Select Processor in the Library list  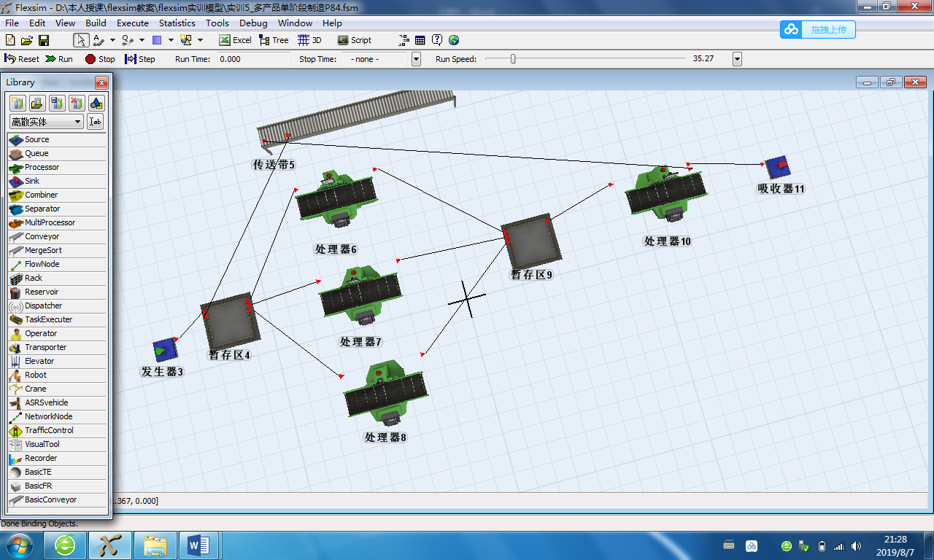tap(57, 167)
